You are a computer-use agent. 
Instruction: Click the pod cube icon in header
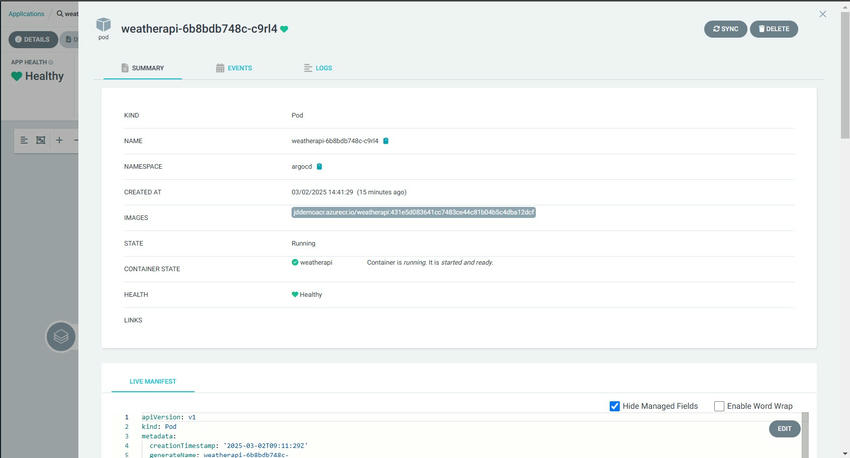click(104, 24)
